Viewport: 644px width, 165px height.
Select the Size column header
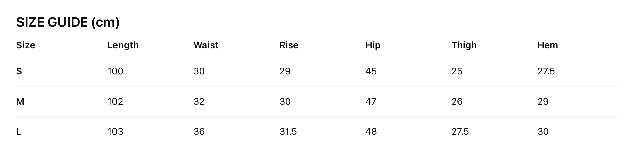point(26,45)
